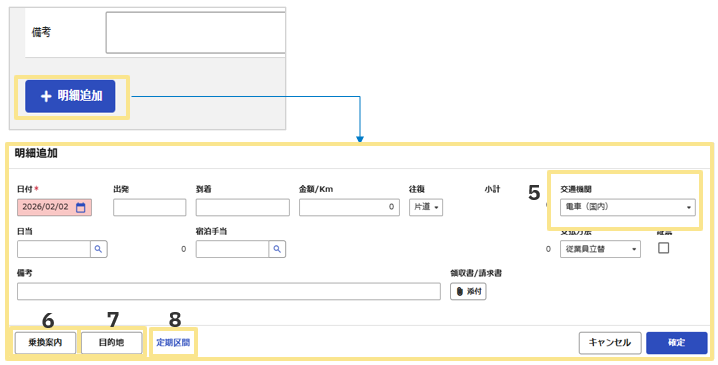Click the 明細追加 dialog title text
This screenshot has height=365, width=718.
coord(36,153)
